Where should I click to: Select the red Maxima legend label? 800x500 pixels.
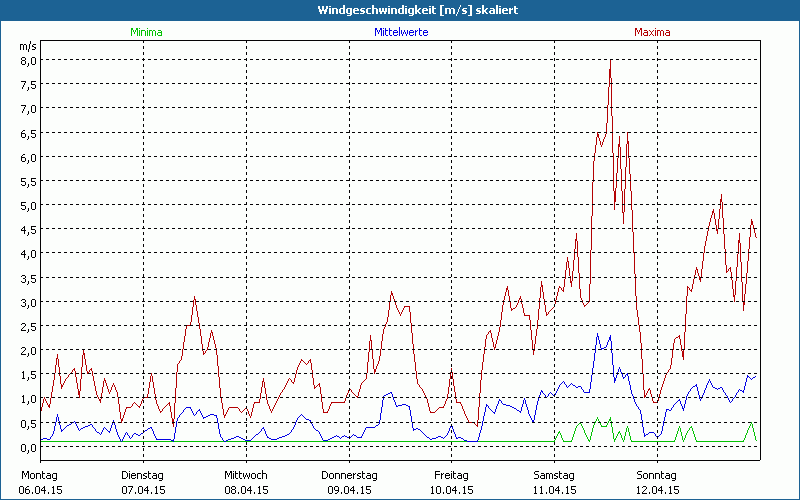653,32
